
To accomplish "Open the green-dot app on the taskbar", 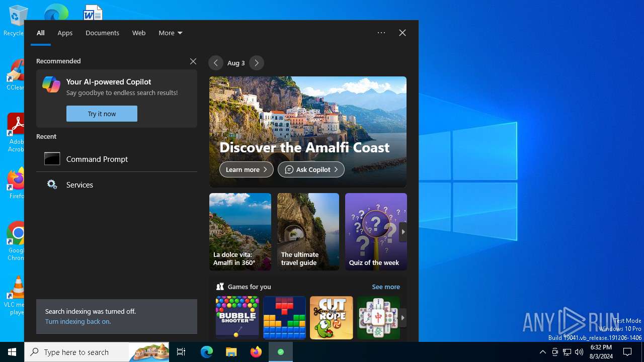I will tap(281, 352).
